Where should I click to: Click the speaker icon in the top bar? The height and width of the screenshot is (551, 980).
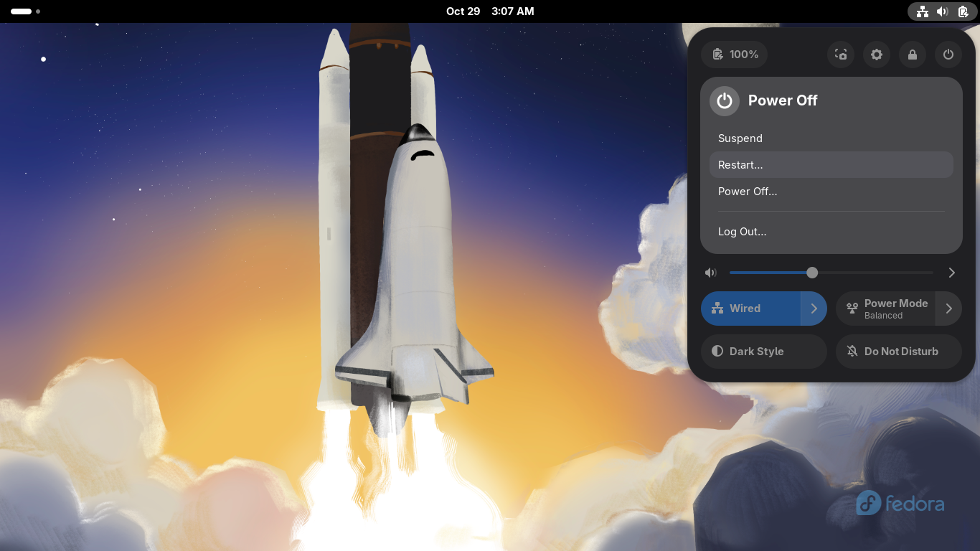943,11
